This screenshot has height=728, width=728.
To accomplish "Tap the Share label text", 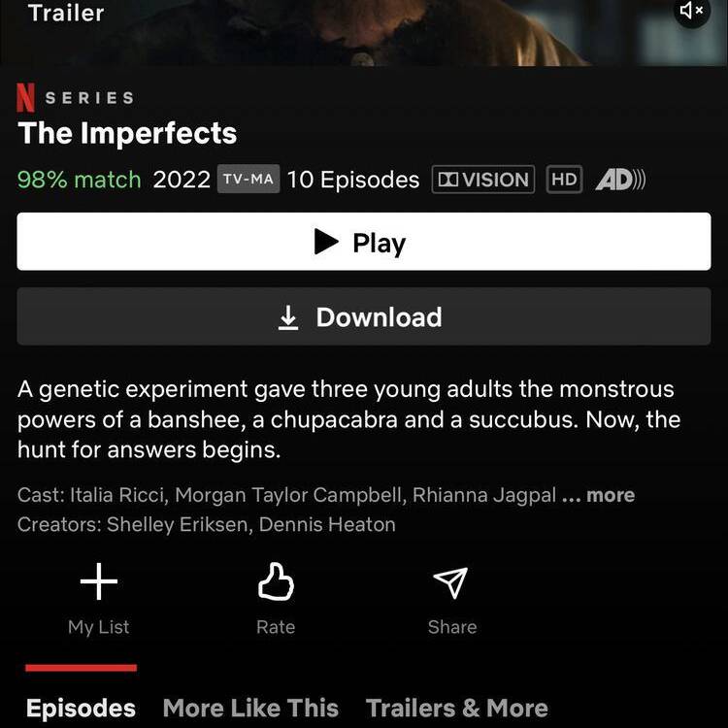I will (452, 627).
